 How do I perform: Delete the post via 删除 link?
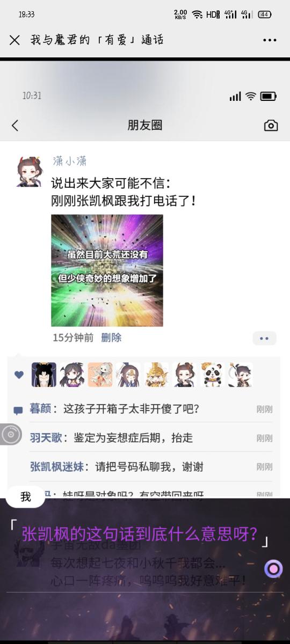[111, 338]
